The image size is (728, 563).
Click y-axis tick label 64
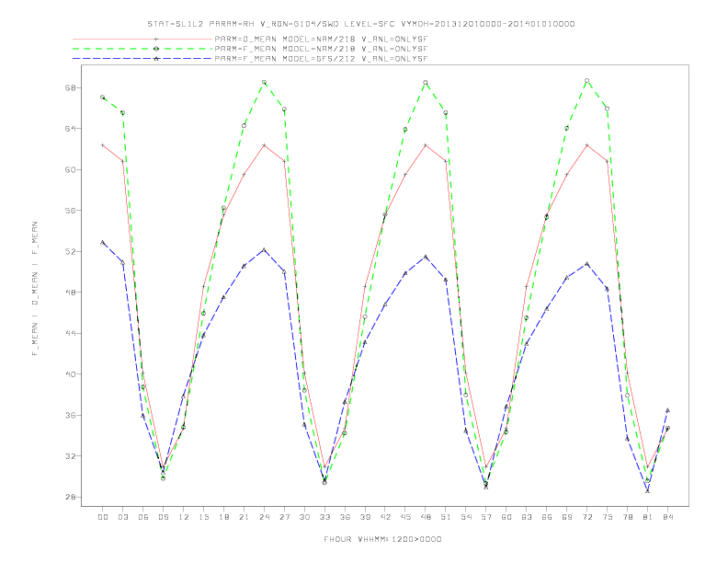pos(72,129)
